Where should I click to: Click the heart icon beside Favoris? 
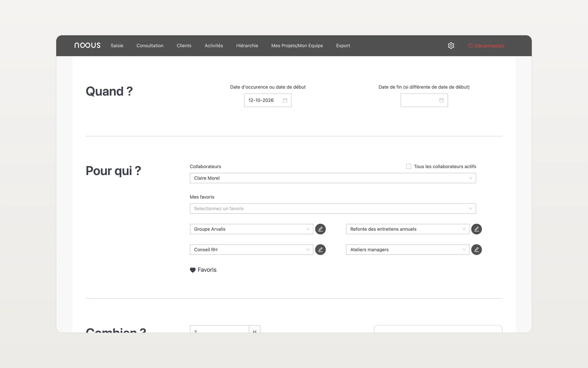193,270
